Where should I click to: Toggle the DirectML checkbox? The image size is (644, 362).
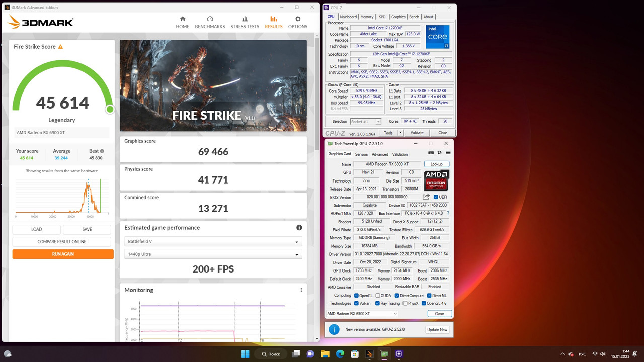tap(429, 296)
